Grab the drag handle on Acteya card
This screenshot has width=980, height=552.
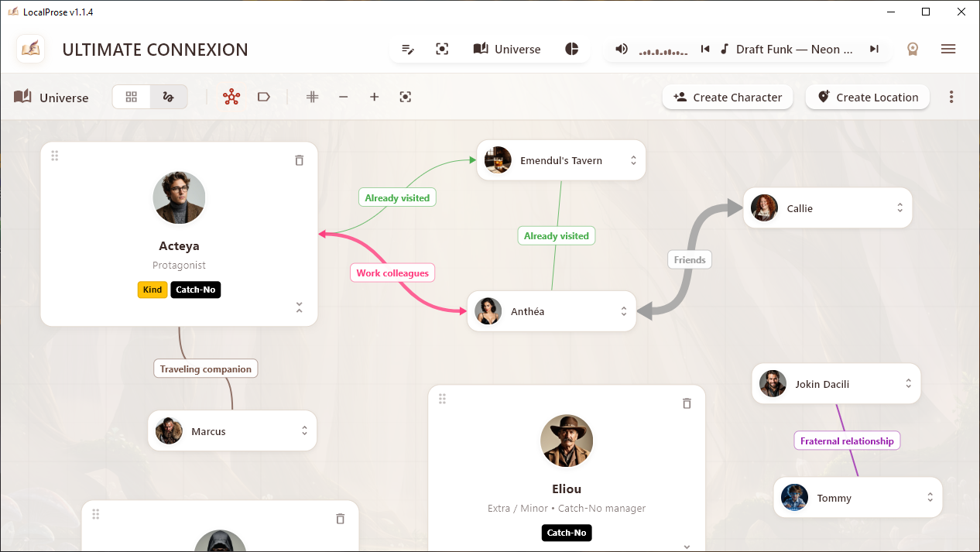54,156
